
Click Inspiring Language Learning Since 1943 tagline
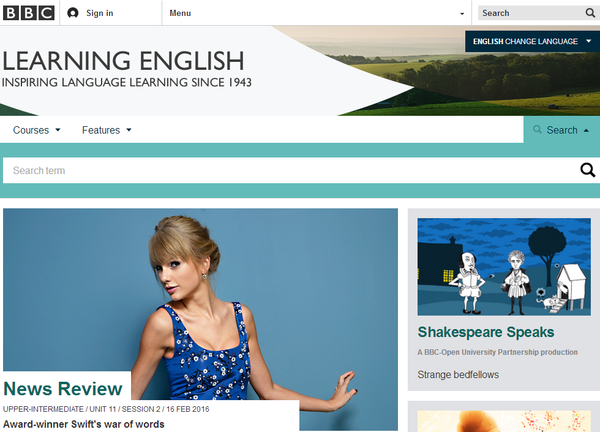127,82
